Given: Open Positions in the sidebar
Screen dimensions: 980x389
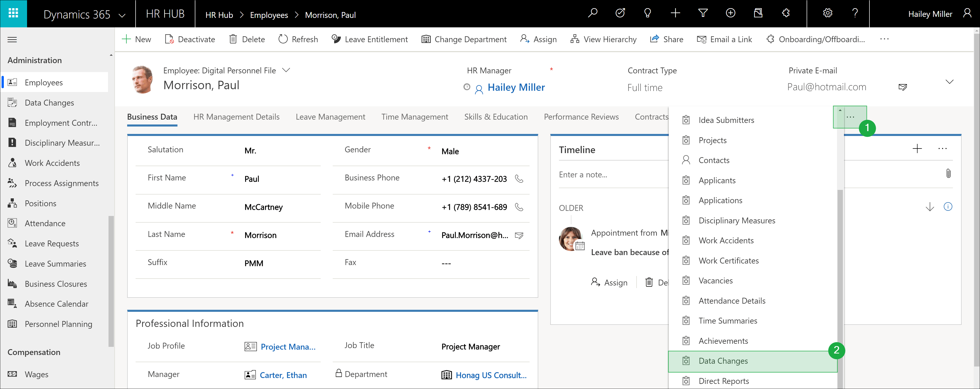Looking at the screenshot, I should (54, 203).
